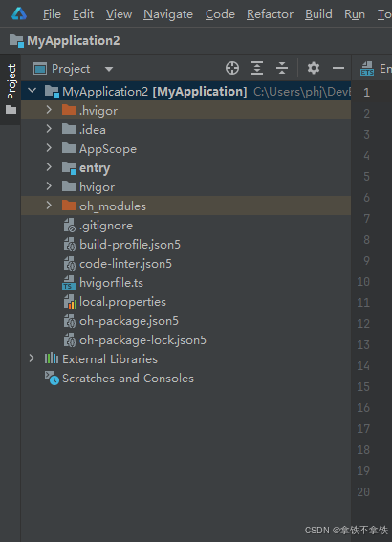
Task: Select code-linter.json5 in the tree
Action: [x=125, y=264]
